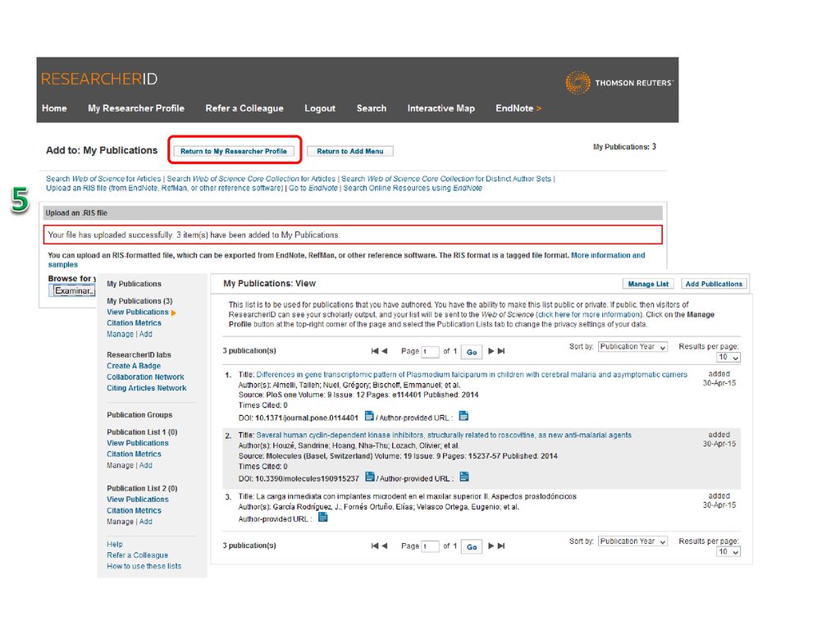
Task: Open View Publications under Publication List 1
Action: [x=138, y=443]
